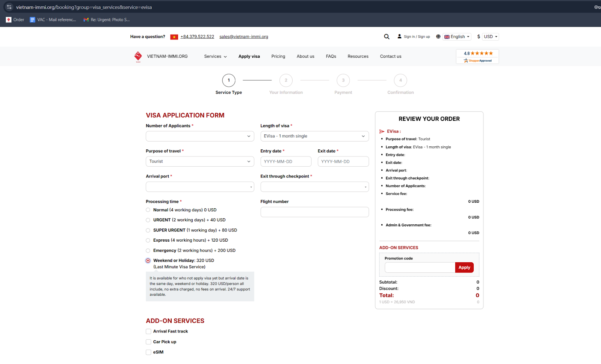Open Number of Applicants dropdown
Viewport: 601px width, 364px height.
tap(200, 136)
